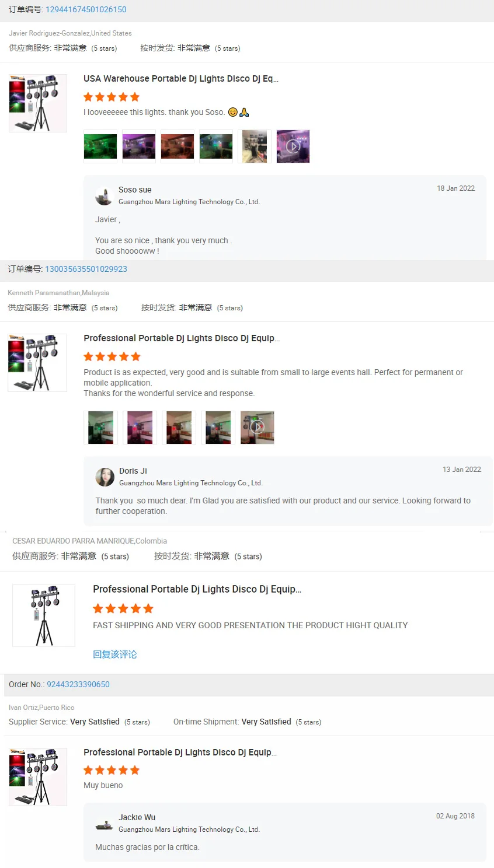Click Soso sue's avatar icon

(105, 196)
